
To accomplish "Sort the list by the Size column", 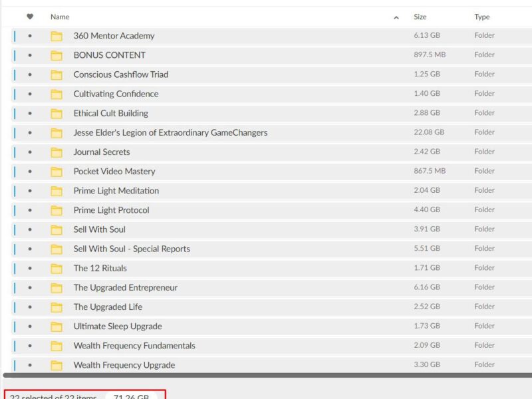I will click(x=420, y=17).
